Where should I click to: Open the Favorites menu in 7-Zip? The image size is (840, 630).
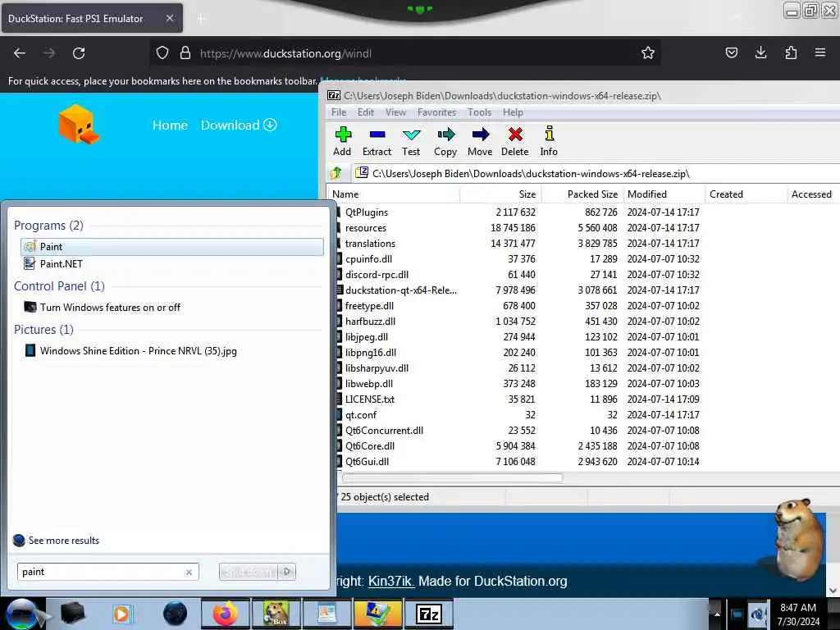pyautogui.click(x=436, y=112)
